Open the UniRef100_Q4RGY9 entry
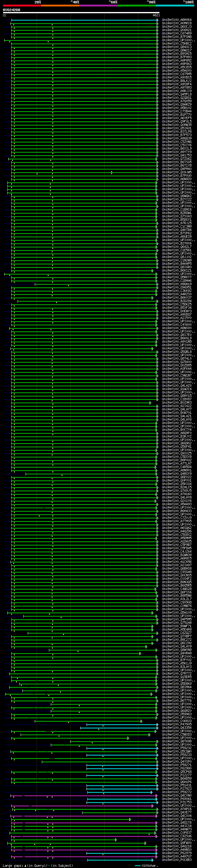Viewport: 197px width, 868px height. click(177, 474)
